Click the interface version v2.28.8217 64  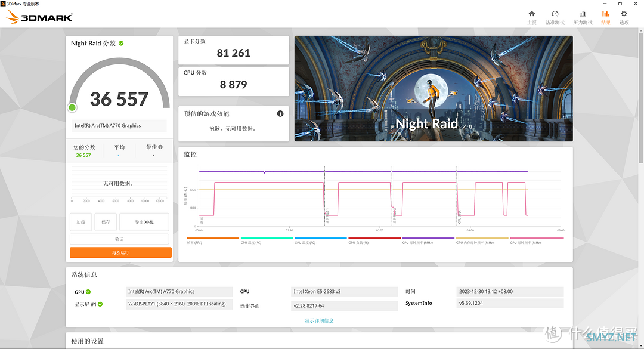click(344, 306)
